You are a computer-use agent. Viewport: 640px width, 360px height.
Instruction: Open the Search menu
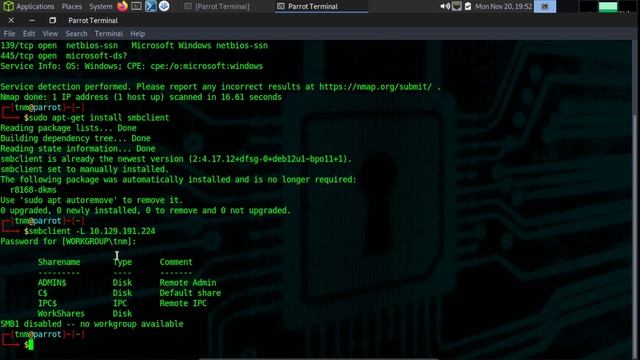[x=76, y=34]
